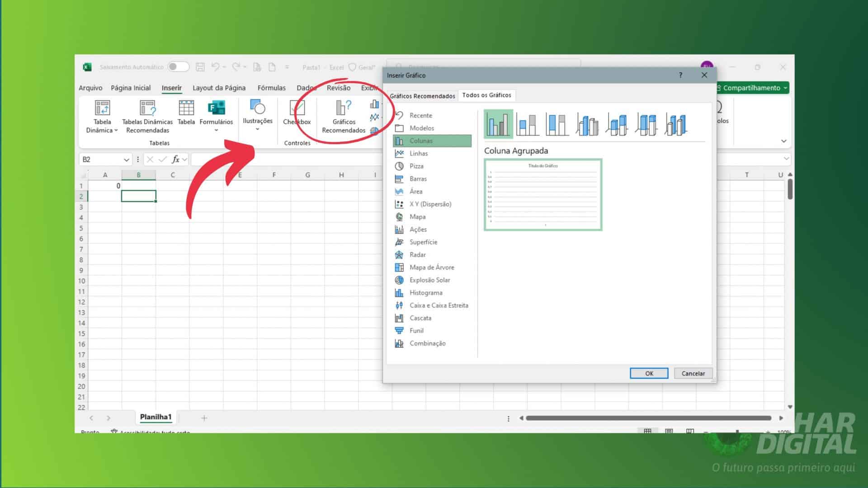Image resolution: width=868 pixels, height=488 pixels.
Task: Choose the Cascata chart type
Action: [420, 318]
